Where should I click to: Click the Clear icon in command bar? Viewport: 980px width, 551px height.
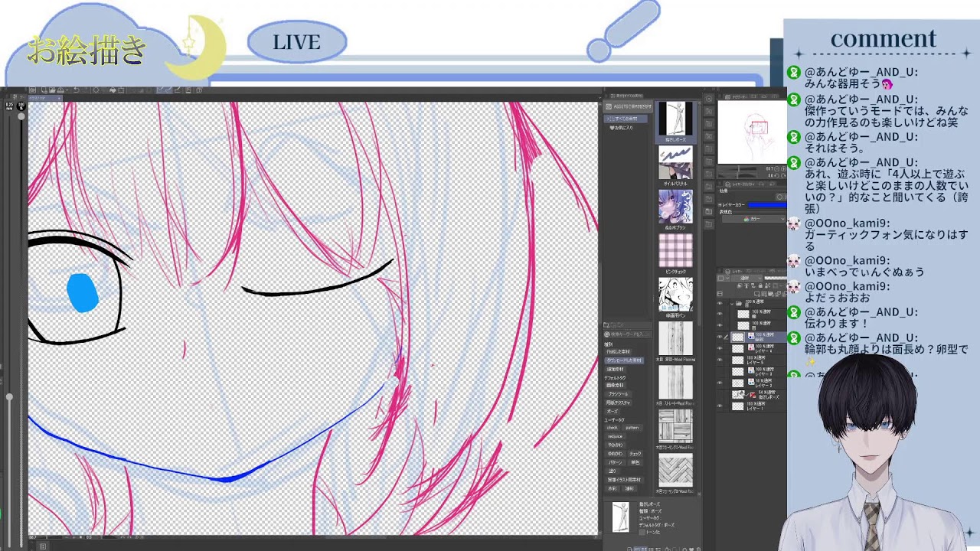[x=96, y=90]
